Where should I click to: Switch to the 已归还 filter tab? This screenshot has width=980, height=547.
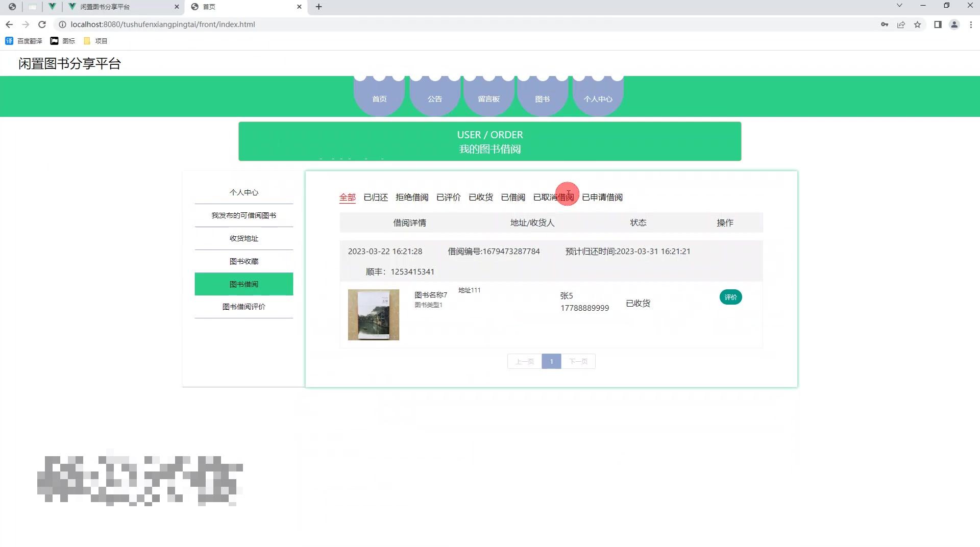tap(375, 197)
